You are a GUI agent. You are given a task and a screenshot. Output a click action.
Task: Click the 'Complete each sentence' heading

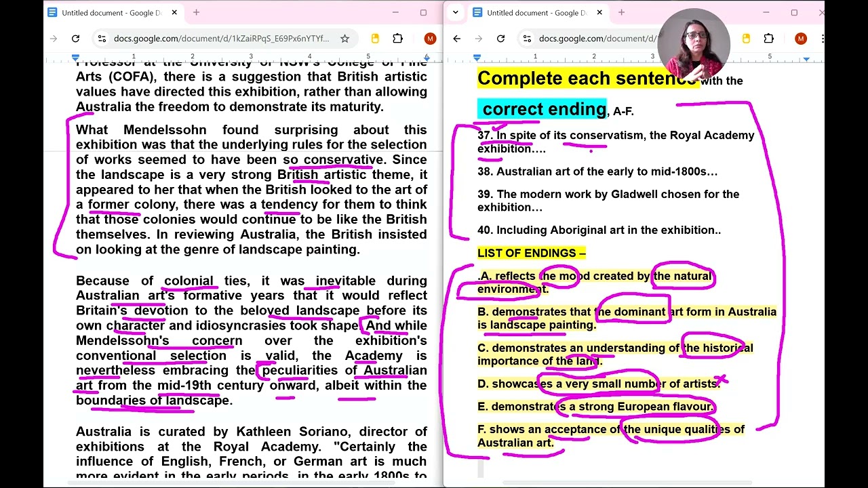click(587, 78)
